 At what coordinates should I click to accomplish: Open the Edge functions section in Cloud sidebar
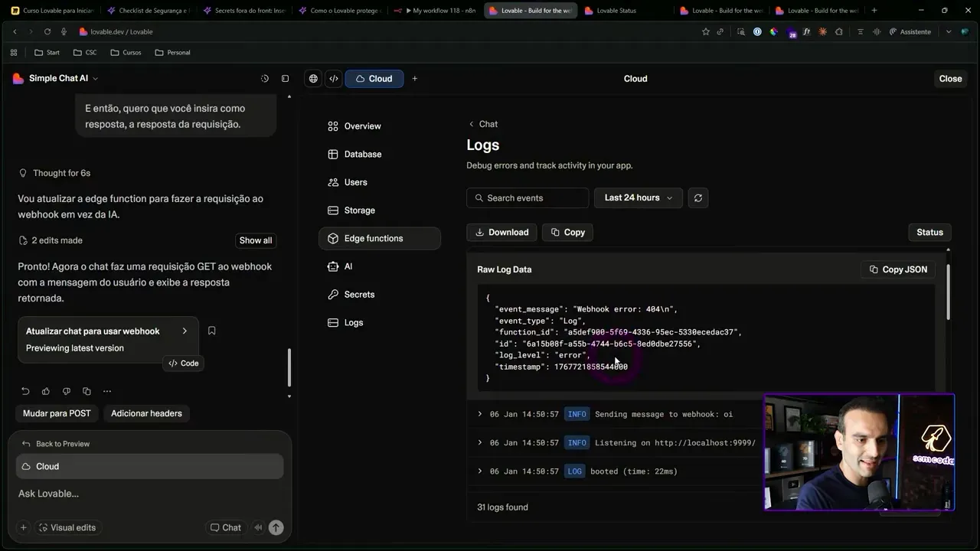click(371, 238)
